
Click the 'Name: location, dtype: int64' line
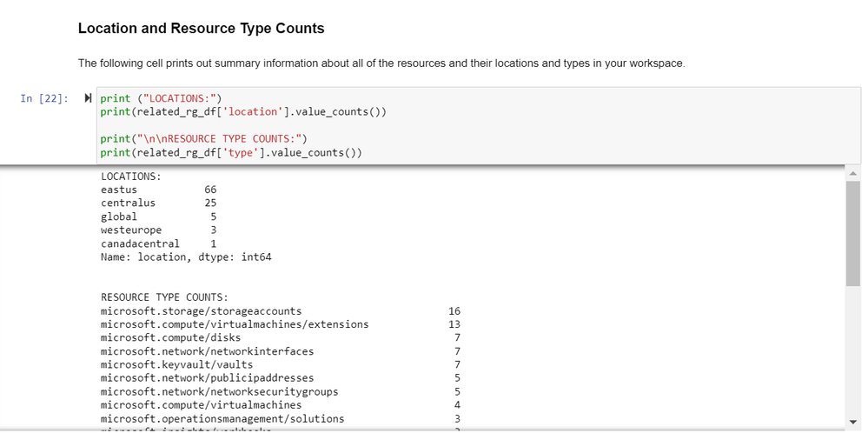point(186,256)
